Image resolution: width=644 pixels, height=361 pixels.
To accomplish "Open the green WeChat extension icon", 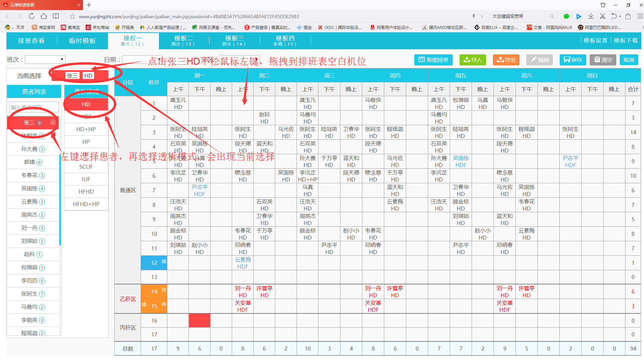I will click(x=566, y=16).
